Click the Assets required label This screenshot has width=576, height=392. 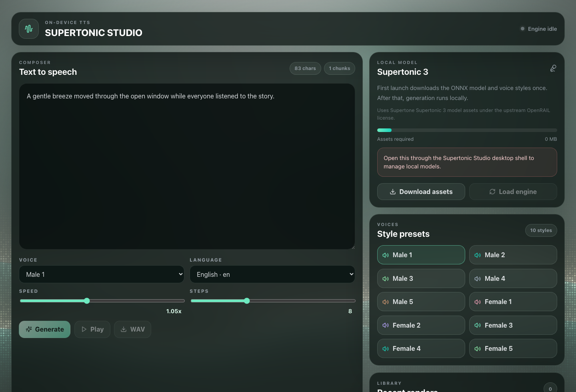pos(395,139)
